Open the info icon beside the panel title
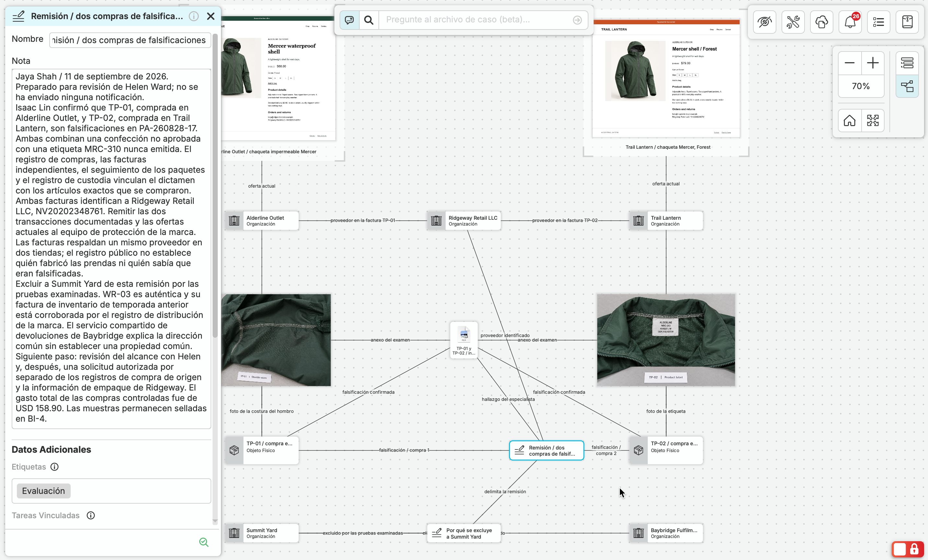Viewport: 928px width, 560px height. tap(193, 16)
